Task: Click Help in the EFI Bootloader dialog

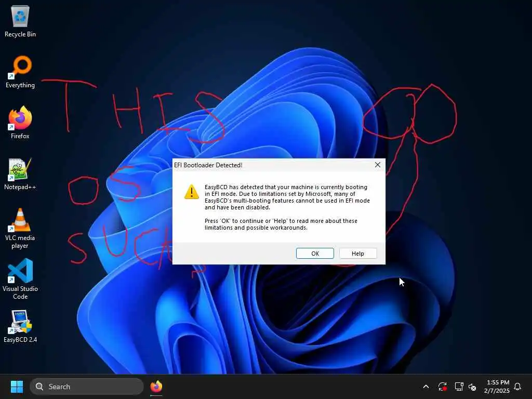Action: tap(357, 254)
